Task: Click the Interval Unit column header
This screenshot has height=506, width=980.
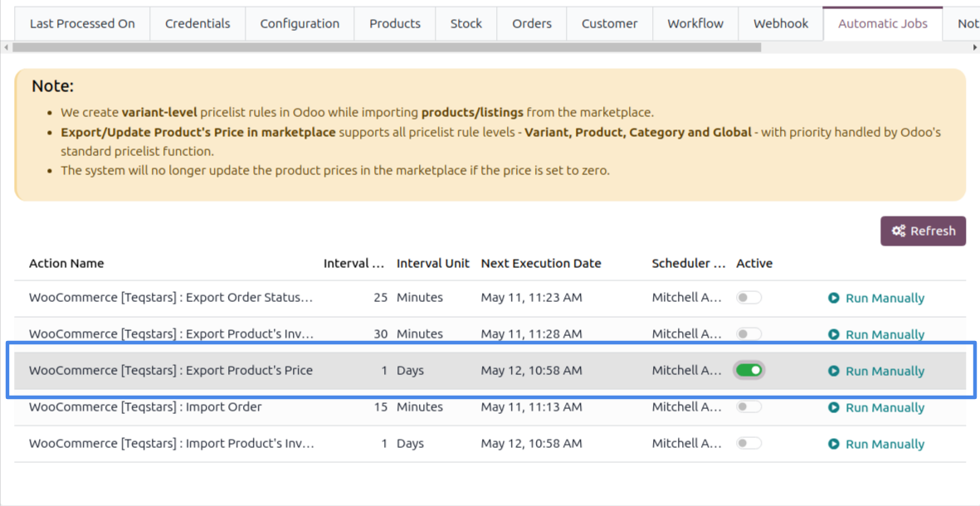Action: tap(432, 264)
